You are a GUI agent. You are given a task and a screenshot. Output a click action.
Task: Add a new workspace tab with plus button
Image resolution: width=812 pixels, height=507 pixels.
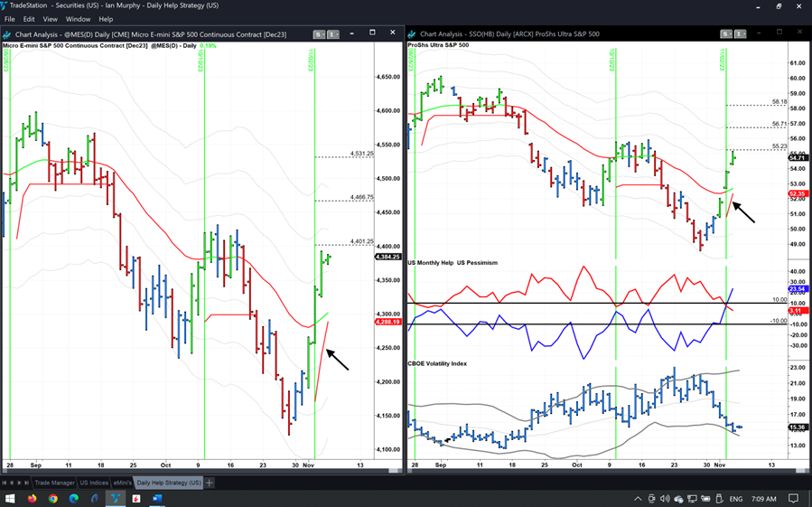click(x=210, y=483)
